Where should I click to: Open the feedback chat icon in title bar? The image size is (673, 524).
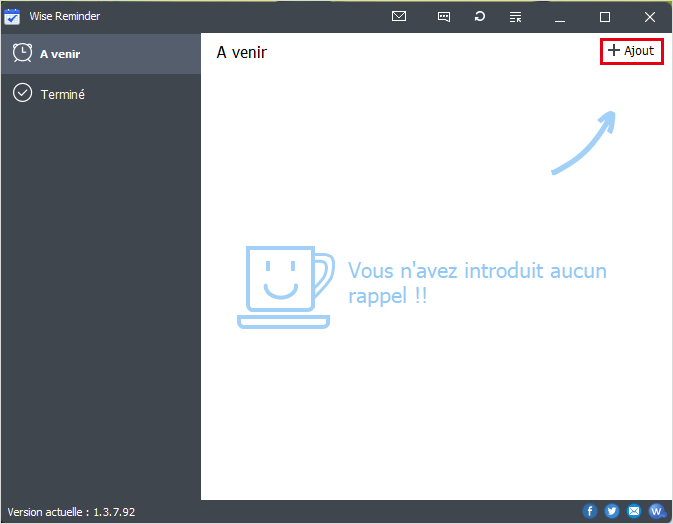pos(444,17)
